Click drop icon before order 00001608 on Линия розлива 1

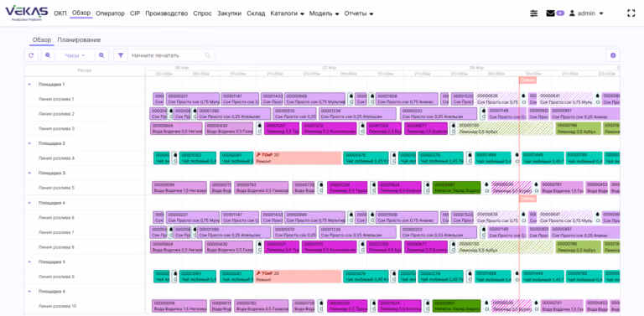pyautogui.click(x=371, y=96)
